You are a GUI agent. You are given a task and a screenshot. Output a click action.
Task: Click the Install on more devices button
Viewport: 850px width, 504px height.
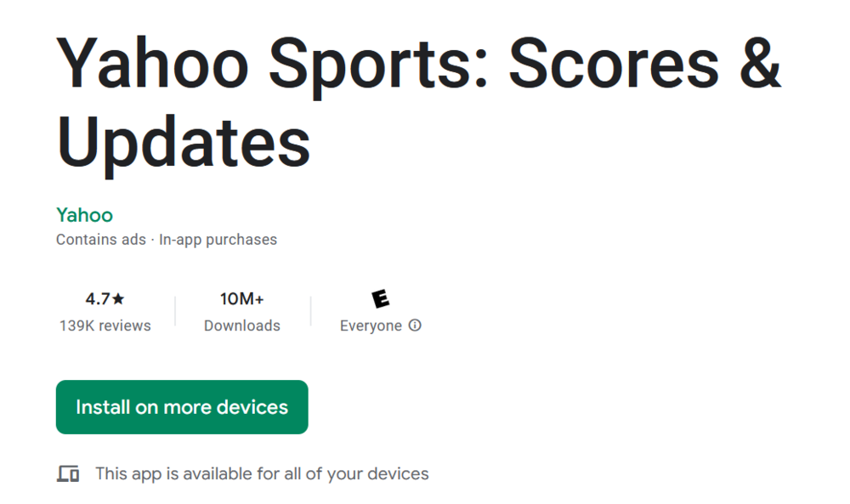[x=182, y=407]
